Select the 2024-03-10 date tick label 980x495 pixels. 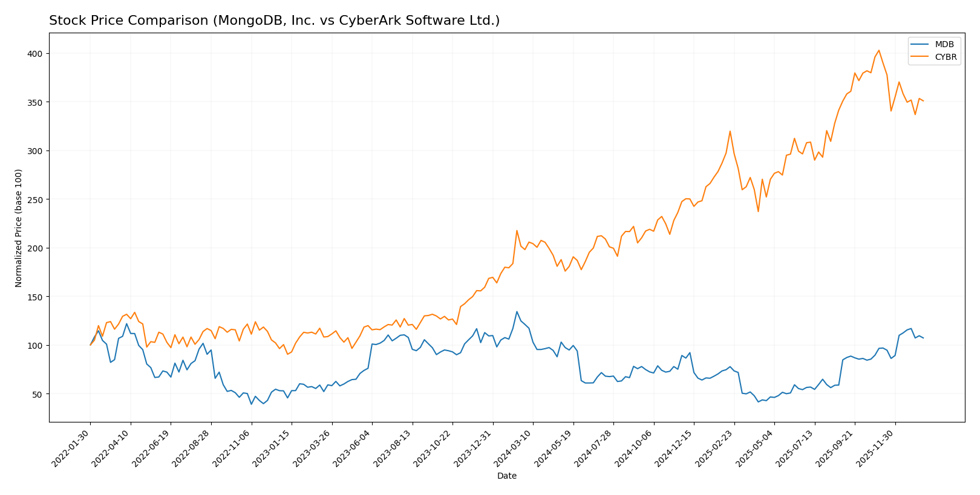[514, 448]
